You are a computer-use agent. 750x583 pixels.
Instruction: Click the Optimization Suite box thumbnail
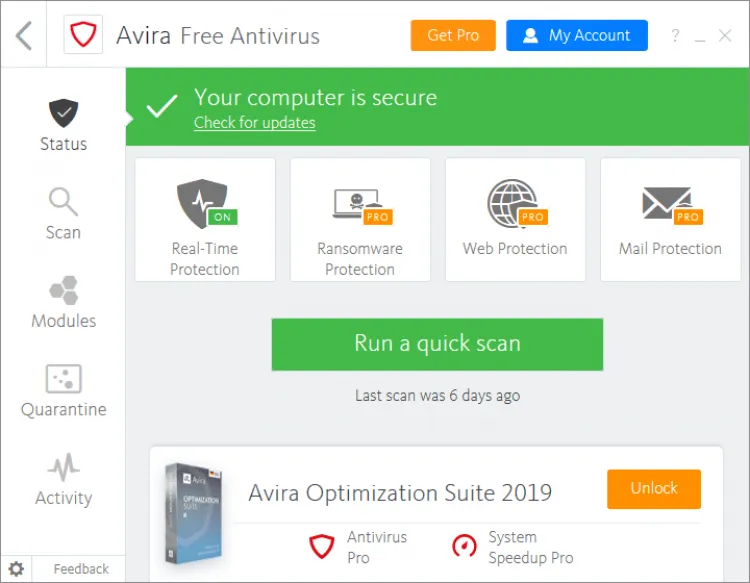[x=195, y=513]
